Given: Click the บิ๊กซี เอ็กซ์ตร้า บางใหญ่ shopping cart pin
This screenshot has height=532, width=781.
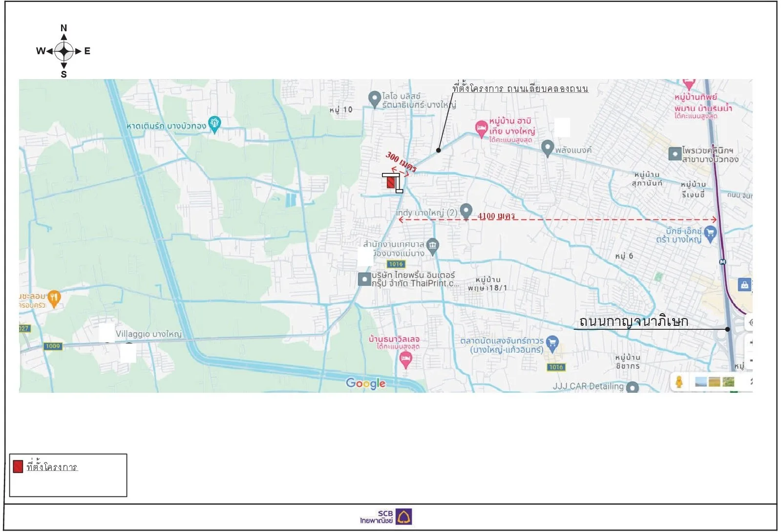Looking at the screenshot, I should (711, 234).
